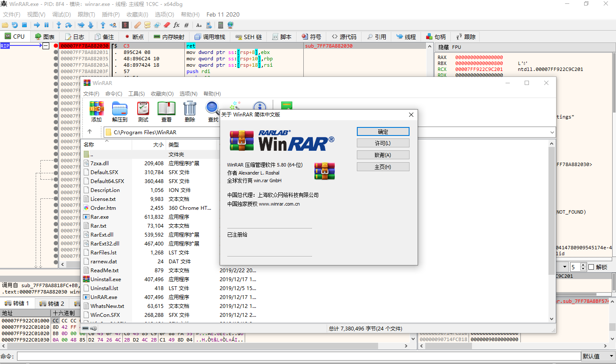This screenshot has height=364, width=616.
Task: Tick the 解锁 checkbox
Action: (x=591, y=267)
